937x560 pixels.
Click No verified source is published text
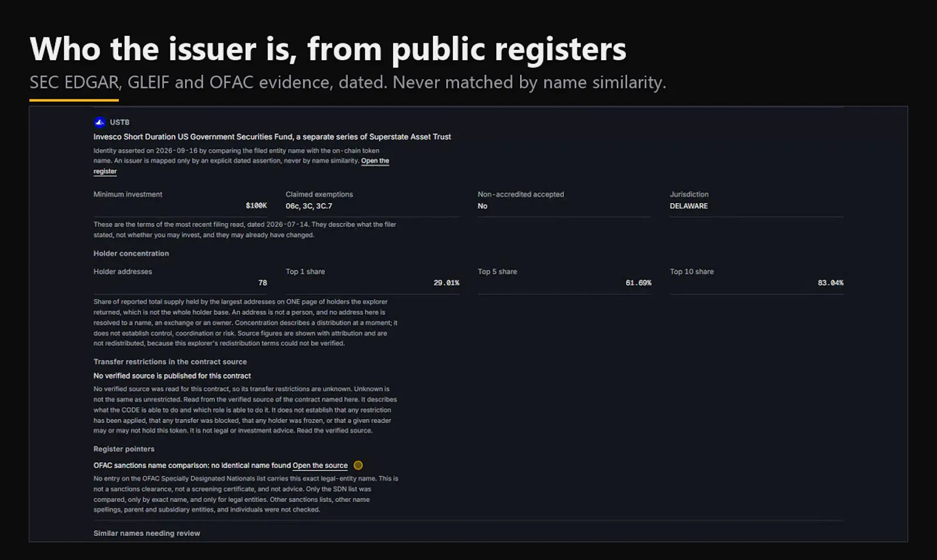(172, 376)
